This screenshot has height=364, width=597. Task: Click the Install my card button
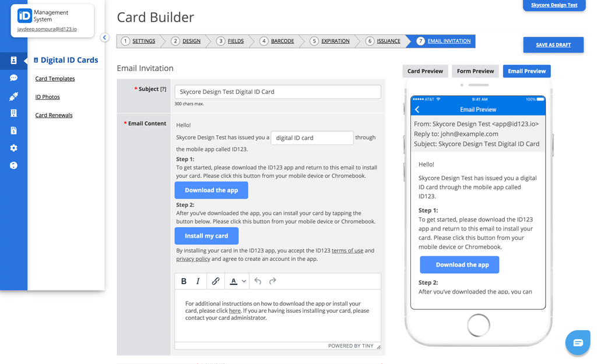coord(207,236)
